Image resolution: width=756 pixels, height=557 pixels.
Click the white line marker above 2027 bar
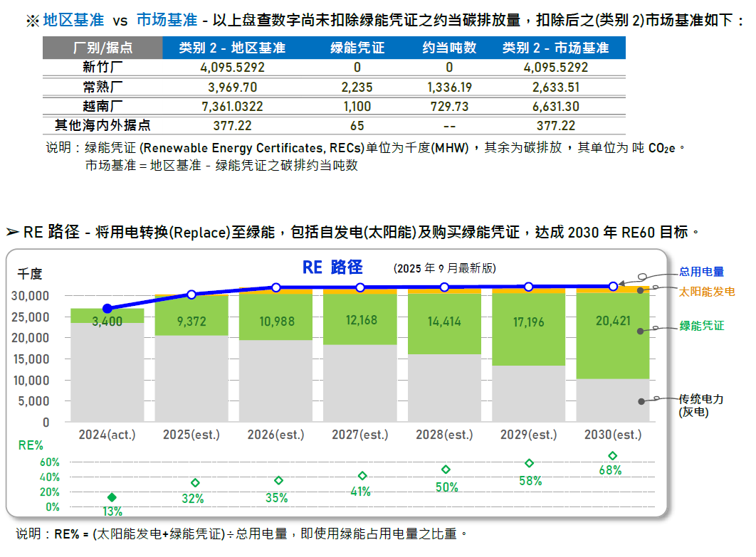(x=360, y=287)
